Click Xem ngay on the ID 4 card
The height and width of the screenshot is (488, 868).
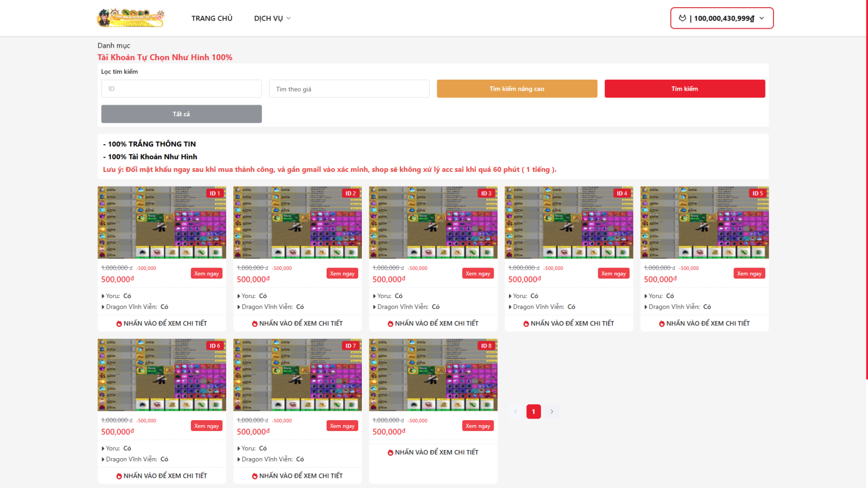point(614,274)
